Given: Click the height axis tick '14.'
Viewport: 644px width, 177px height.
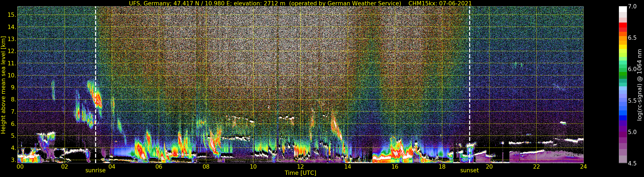Looking at the screenshot, I should click(12, 27).
